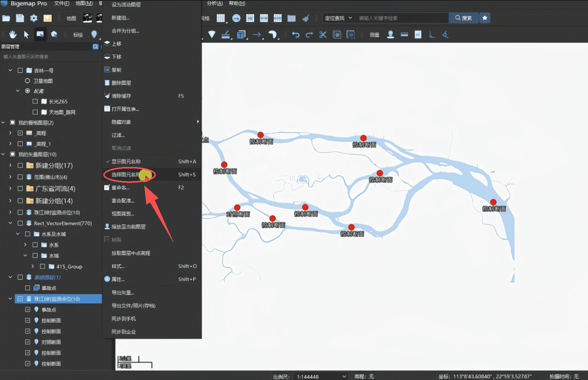Open the scale 1:144448 dropdown

click(321, 376)
